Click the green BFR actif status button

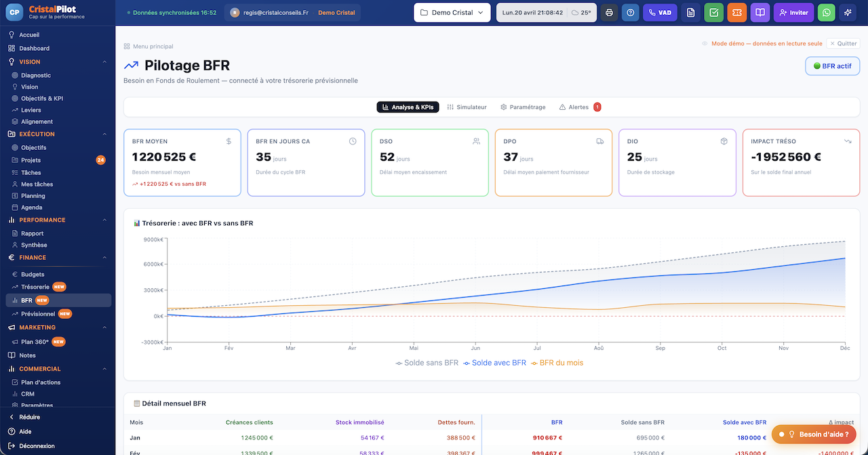(x=832, y=66)
